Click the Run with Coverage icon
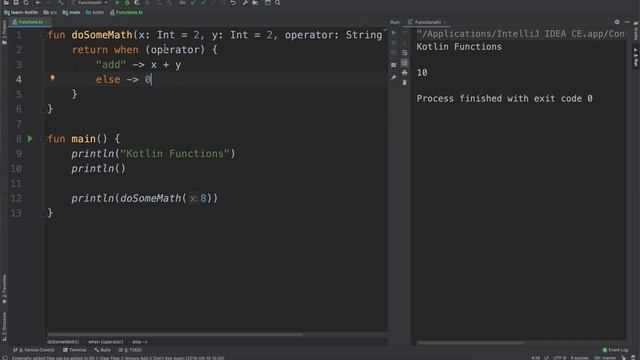 coord(137,2)
